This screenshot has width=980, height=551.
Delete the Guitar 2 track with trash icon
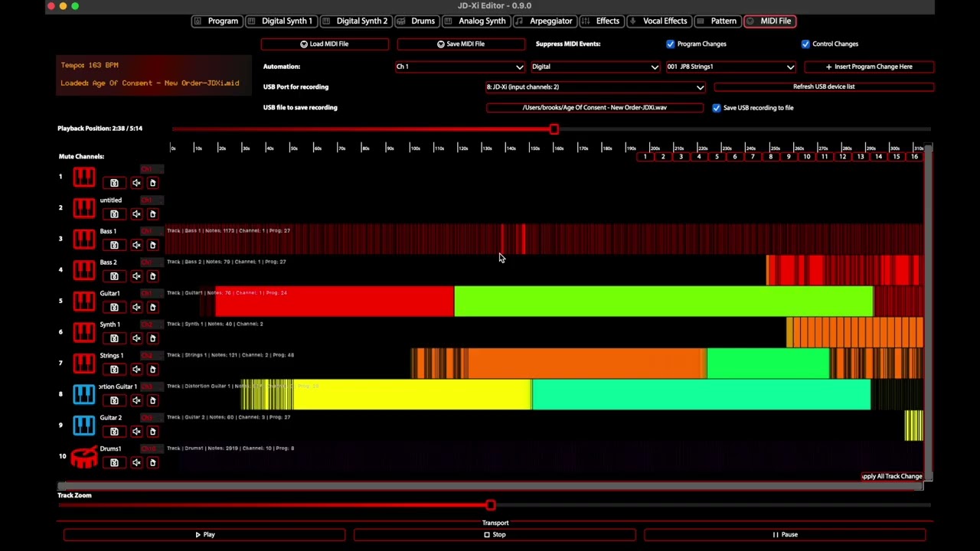click(152, 431)
